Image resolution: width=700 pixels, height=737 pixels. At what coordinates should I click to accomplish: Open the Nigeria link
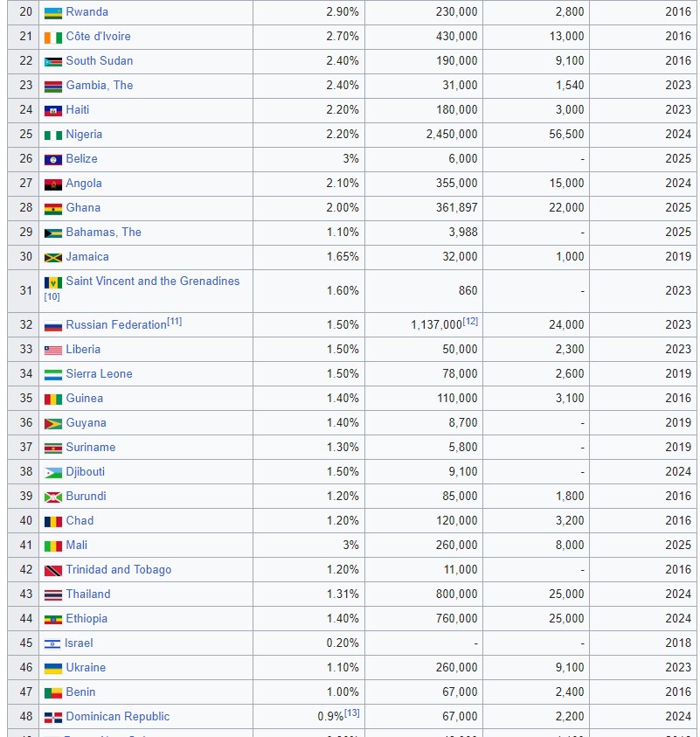pos(84,134)
